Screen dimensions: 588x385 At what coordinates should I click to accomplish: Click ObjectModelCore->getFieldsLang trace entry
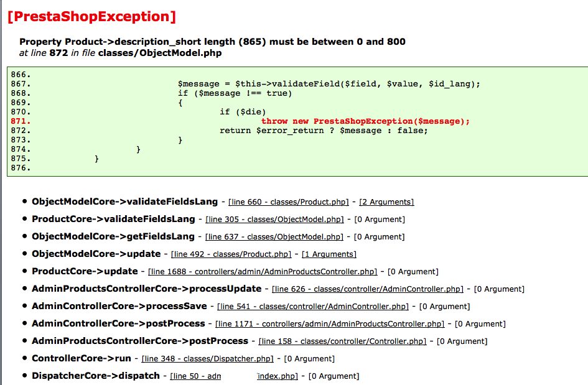(x=113, y=236)
